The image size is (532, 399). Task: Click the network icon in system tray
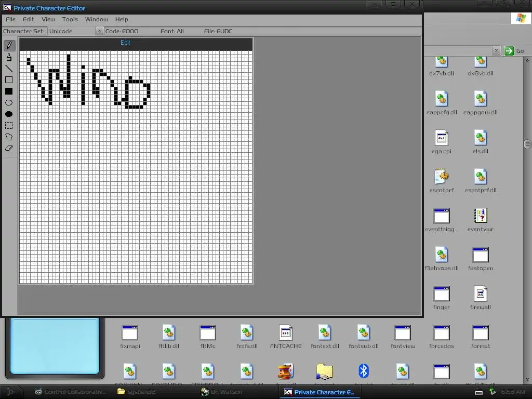pyautogui.click(x=493, y=392)
